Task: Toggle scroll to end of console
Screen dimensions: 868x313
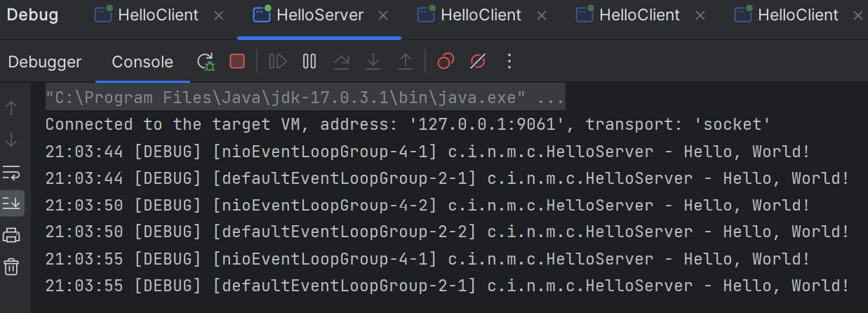Action: [11, 204]
